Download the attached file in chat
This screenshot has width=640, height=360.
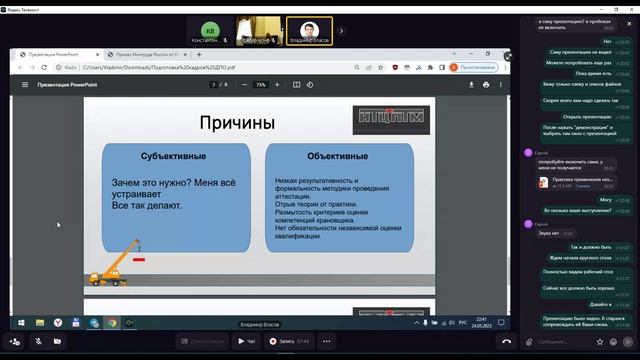click(x=582, y=186)
